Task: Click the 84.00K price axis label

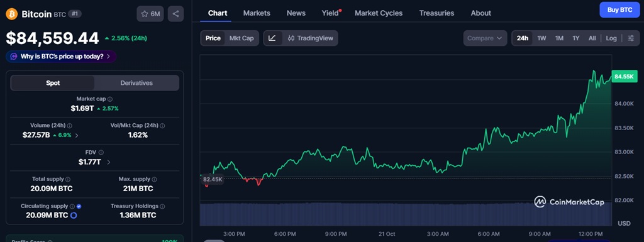Action: (624, 104)
